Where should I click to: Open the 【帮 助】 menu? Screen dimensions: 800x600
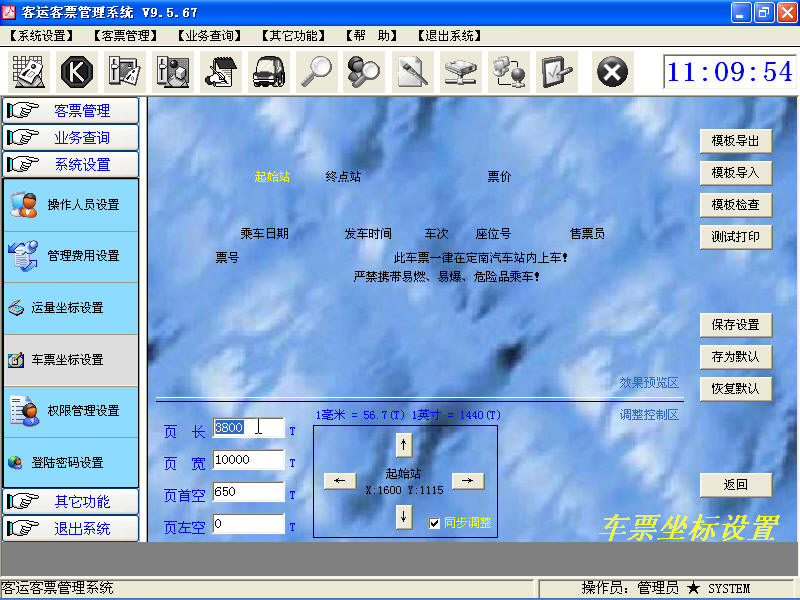(371, 36)
